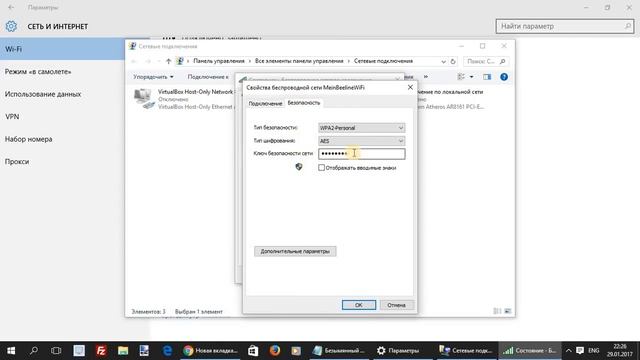The image size is (640, 360).
Task: Switch to 'Состояние - Б...' taskbar window
Action: [530, 351]
